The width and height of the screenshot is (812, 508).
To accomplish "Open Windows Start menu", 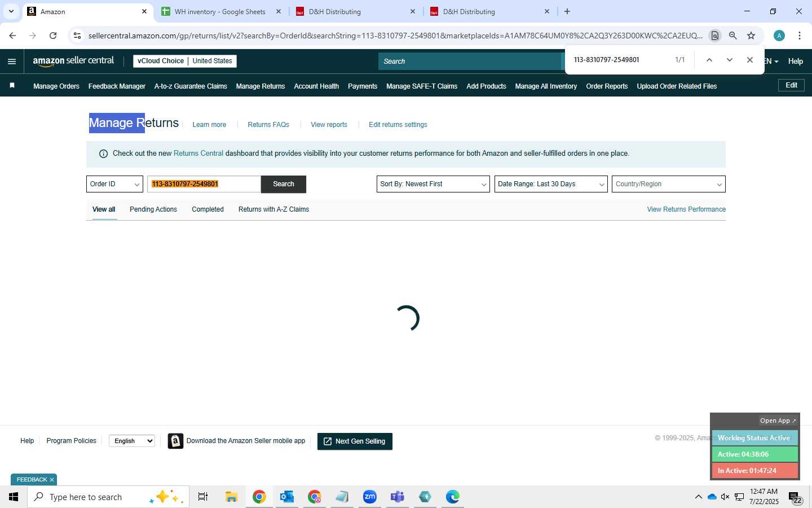I will point(14,497).
